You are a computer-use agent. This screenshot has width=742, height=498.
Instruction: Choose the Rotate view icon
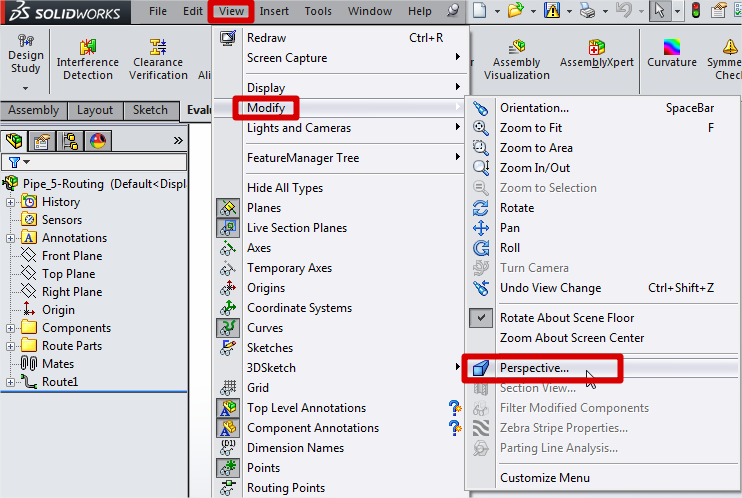(481, 208)
